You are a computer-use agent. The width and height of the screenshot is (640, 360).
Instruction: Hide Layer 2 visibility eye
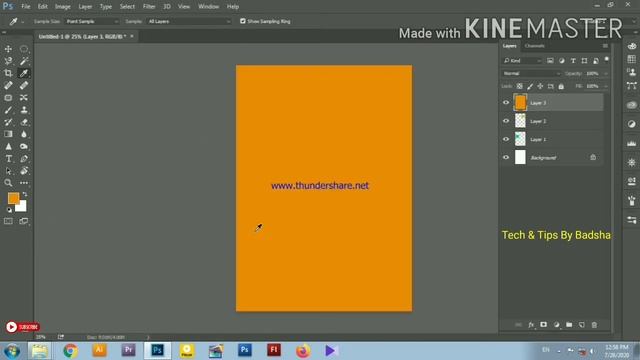coord(506,121)
